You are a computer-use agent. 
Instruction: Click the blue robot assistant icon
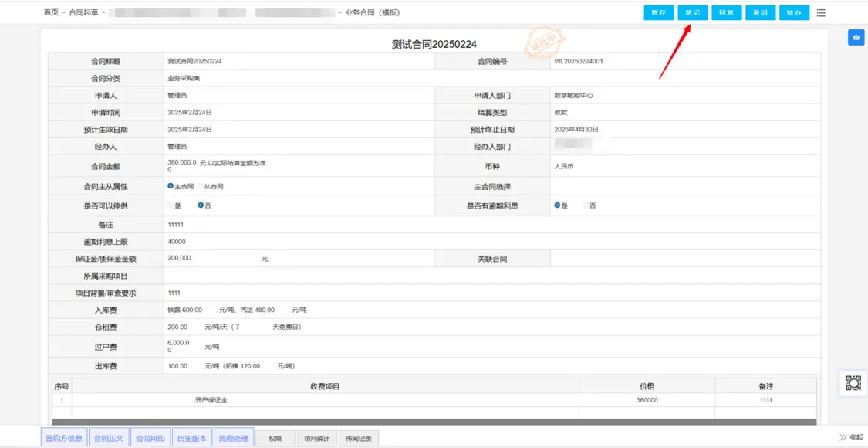point(856,37)
